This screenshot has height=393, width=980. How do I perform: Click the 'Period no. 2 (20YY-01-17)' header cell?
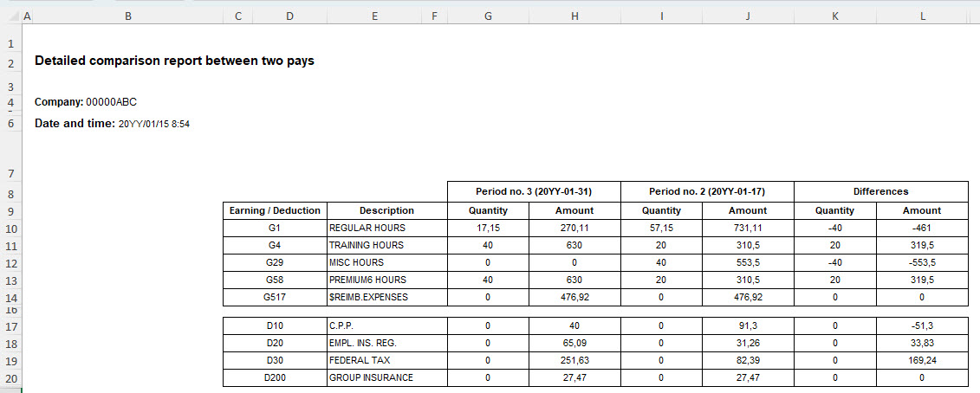[x=707, y=191]
